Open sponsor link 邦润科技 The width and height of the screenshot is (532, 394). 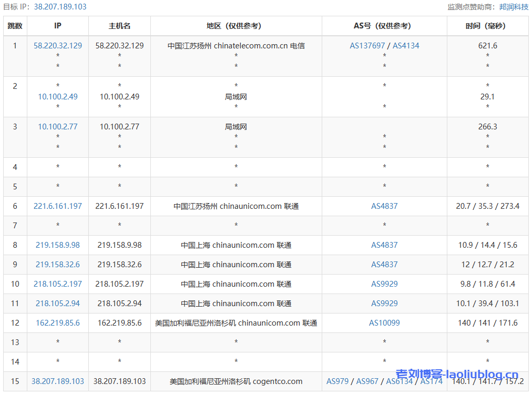(x=514, y=7)
